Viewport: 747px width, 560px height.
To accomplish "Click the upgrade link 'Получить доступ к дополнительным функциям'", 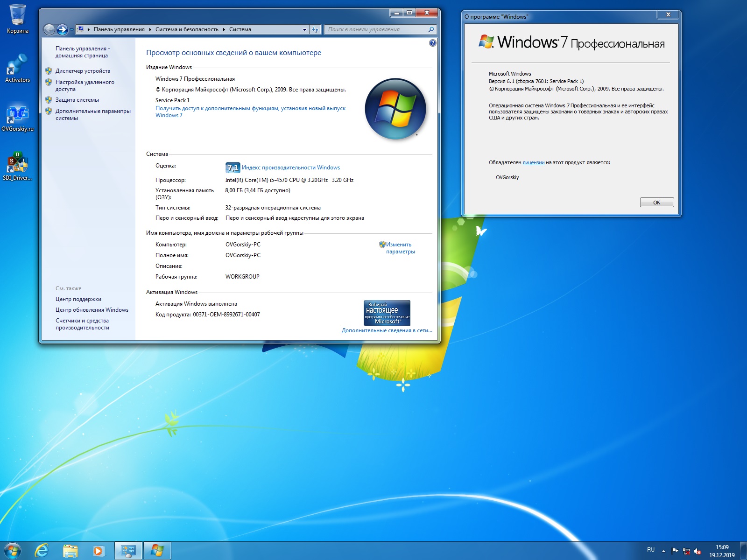I will click(250, 112).
